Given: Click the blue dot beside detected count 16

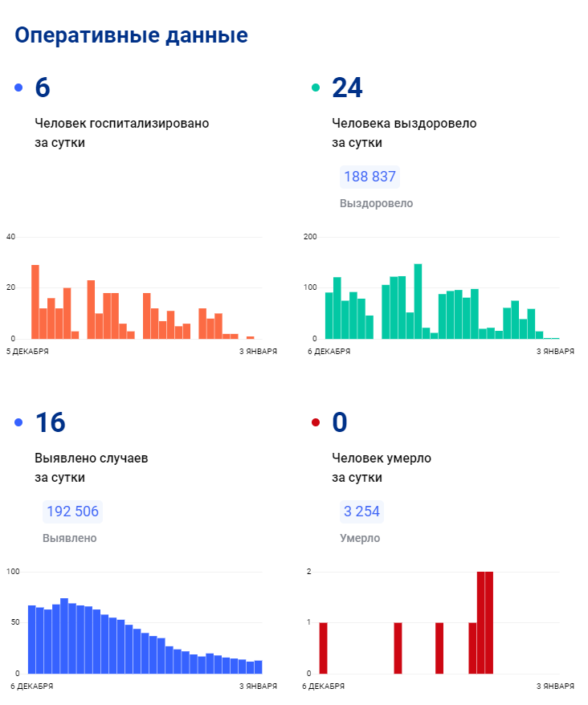Looking at the screenshot, I should (x=18, y=423).
